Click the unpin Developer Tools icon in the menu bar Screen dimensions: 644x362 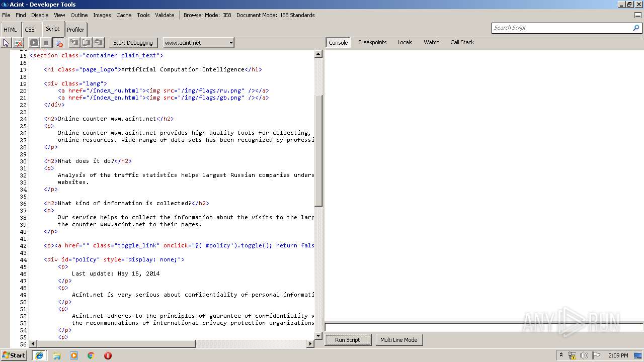point(637,15)
